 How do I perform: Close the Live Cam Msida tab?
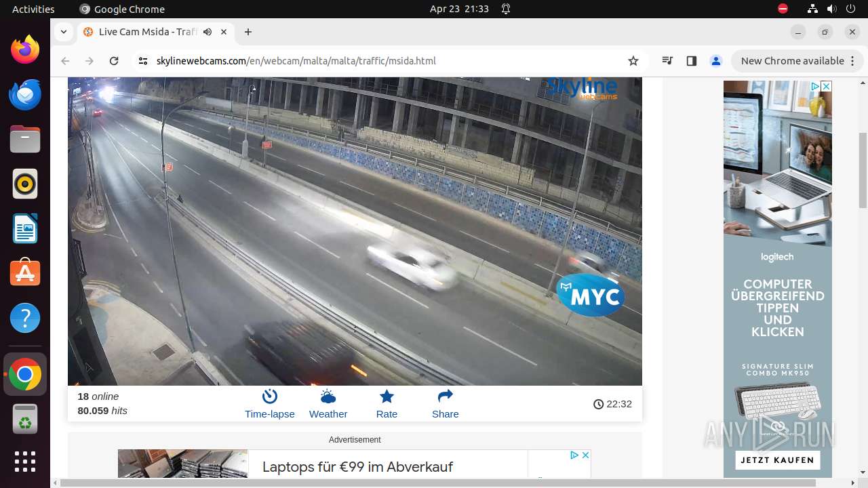click(x=224, y=32)
